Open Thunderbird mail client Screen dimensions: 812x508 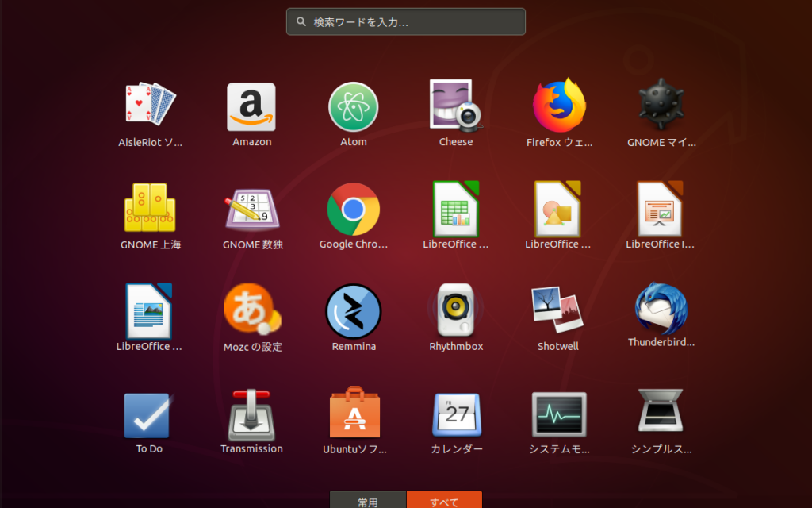pyautogui.click(x=661, y=310)
